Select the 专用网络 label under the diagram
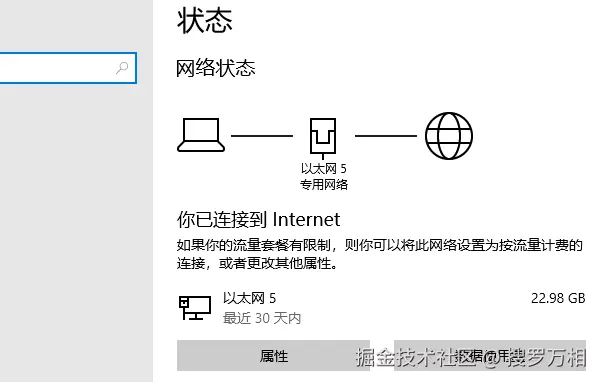Screen dimensions: 600x382 324,184
